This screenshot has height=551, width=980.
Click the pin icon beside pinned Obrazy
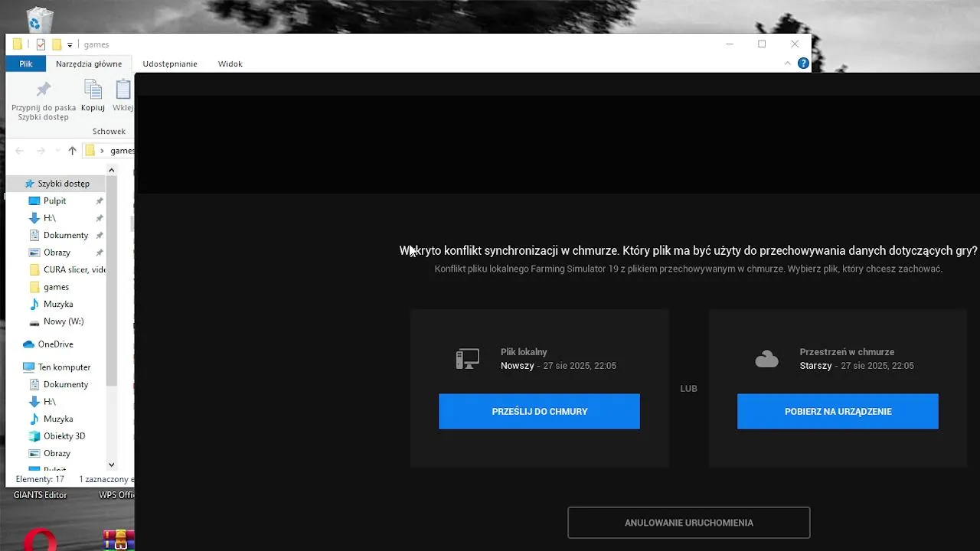(99, 253)
